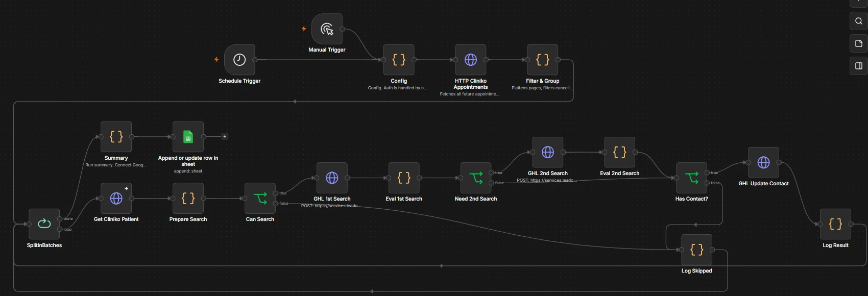Click the Need 2nd Search false output

[x=491, y=183]
